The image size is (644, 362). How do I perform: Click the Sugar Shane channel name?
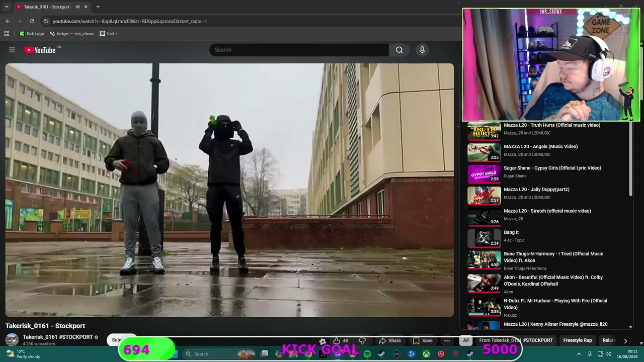point(515,176)
